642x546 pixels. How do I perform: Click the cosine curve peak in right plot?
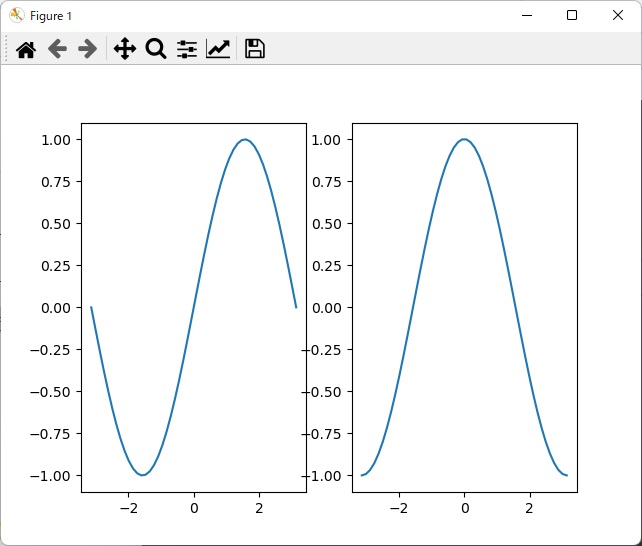click(x=464, y=140)
